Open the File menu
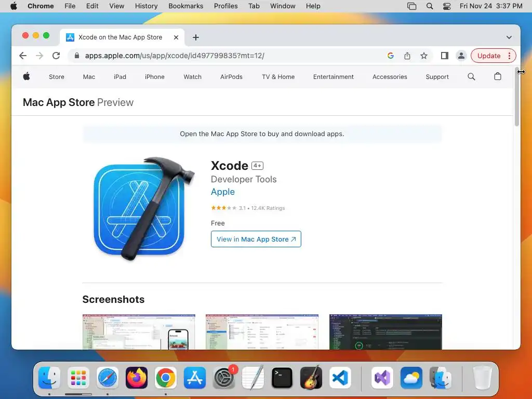Viewport: 532px width, 399px height. pos(70,6)
